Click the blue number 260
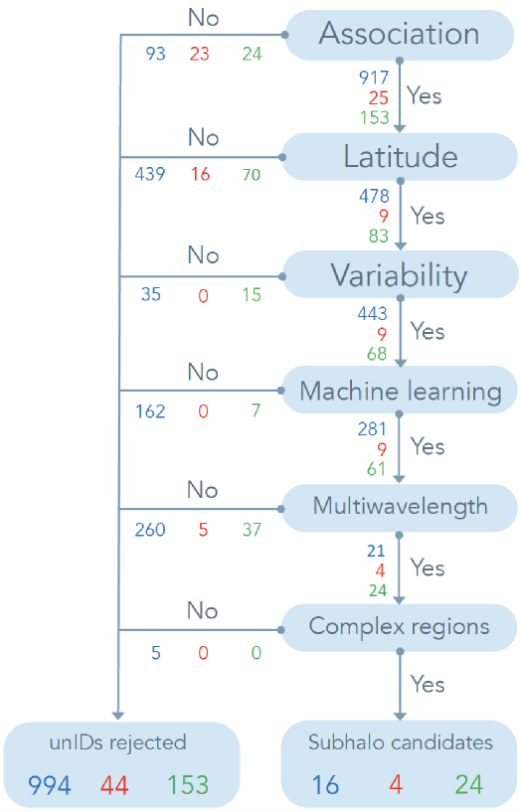The width and height of the screenshot is (520, 812). point(150,530)
